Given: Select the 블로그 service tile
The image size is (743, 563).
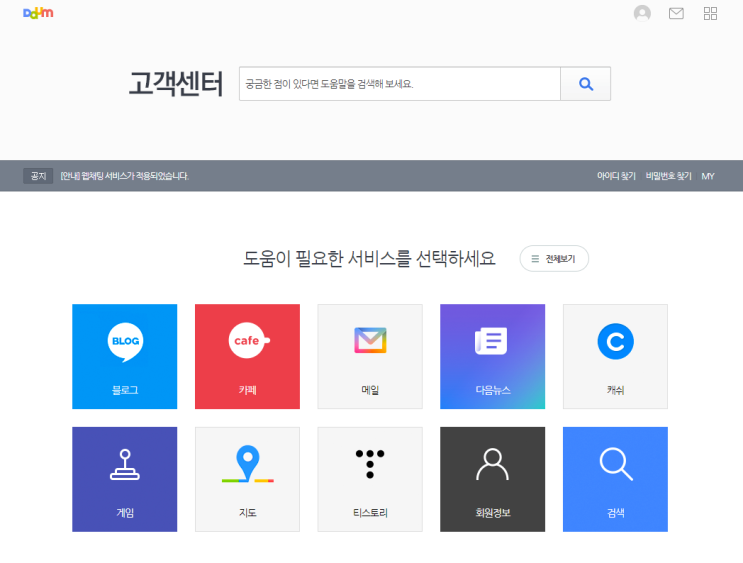Looking at the screenshot, I should [x=125, y=356].
